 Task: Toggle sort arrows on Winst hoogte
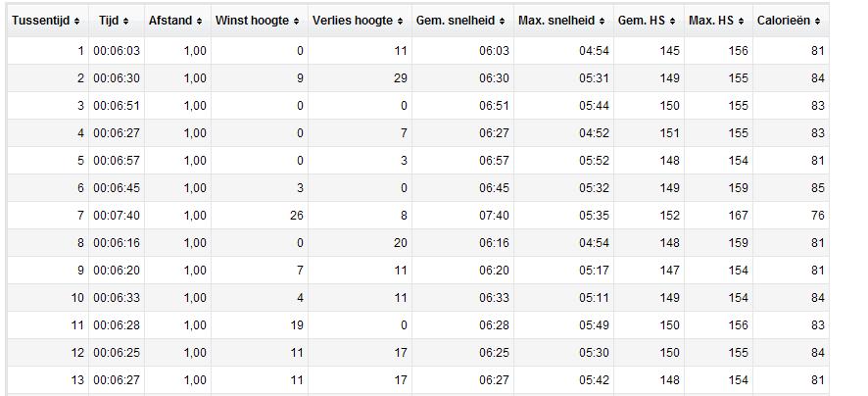coord(296,21)
